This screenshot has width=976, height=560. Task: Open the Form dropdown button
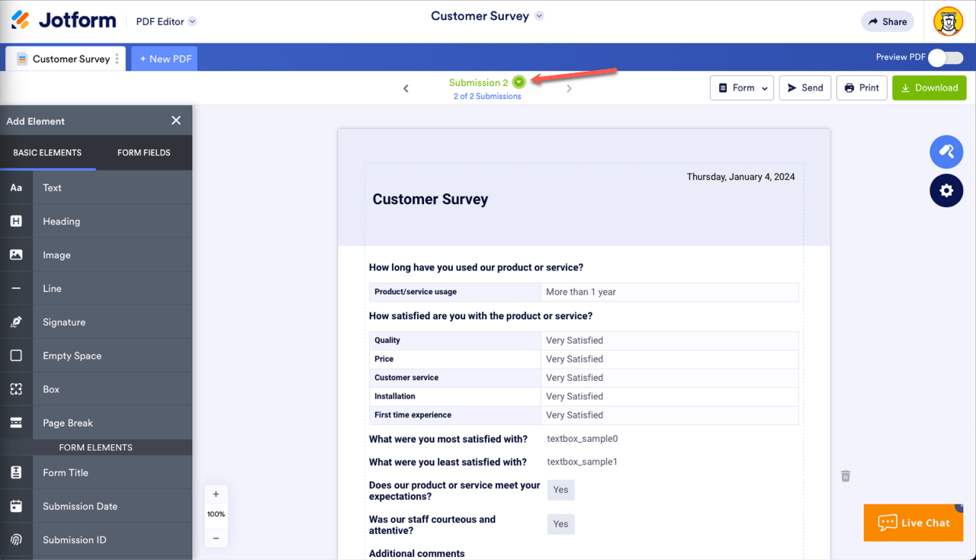tap(742, 88)
